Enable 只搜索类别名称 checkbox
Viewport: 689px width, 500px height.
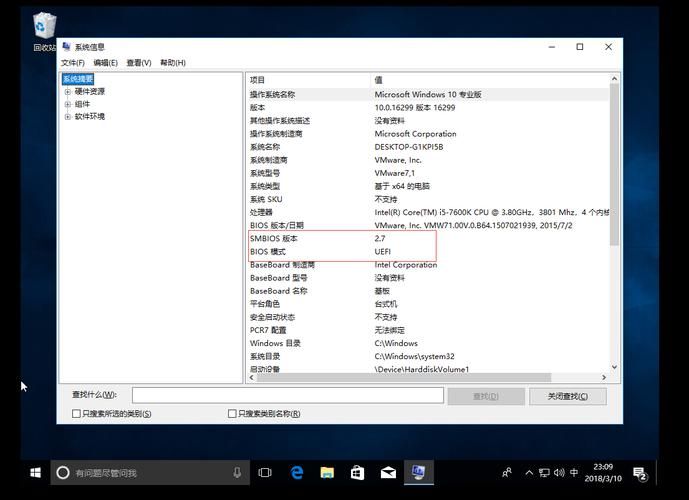point(233,413)
